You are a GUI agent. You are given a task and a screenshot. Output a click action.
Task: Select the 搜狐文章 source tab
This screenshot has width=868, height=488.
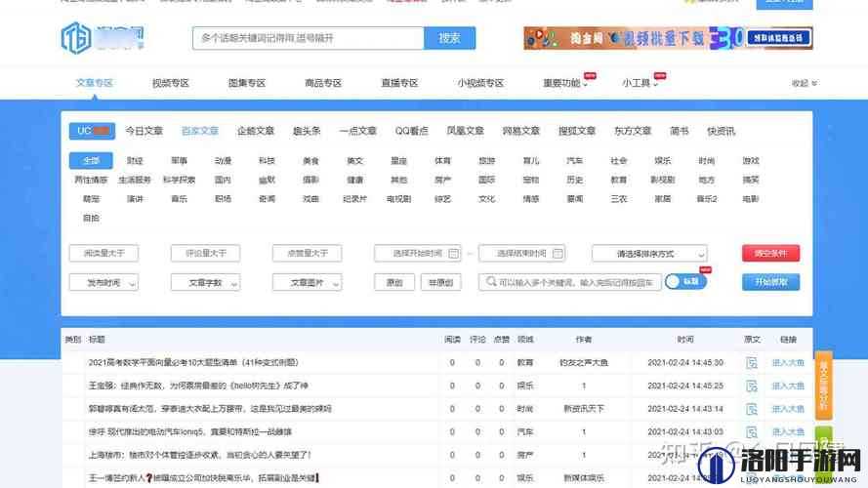[577, 131]
